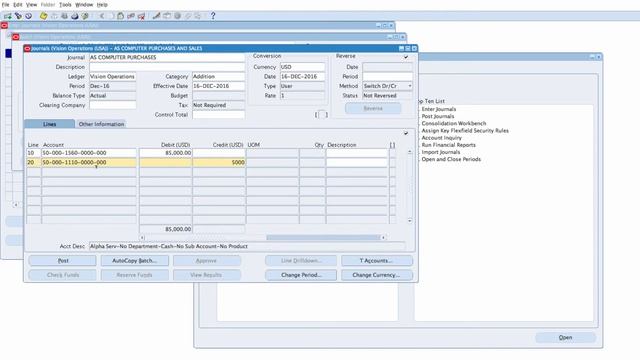Click line 20 descriptive flexfield box
Screen dimensions: 640x360
(392, 162)
